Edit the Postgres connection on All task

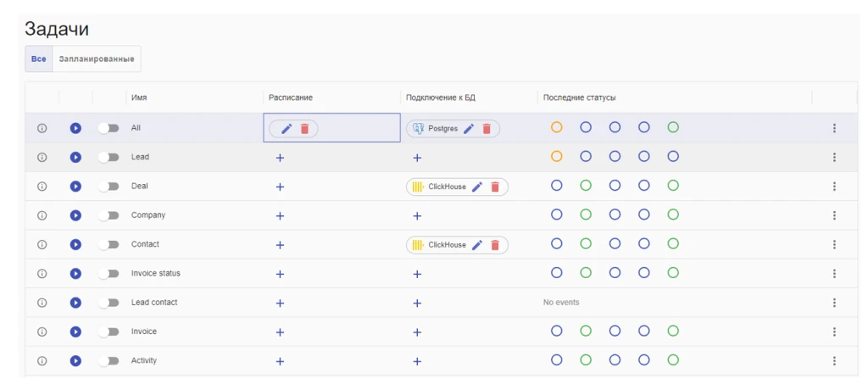[469, 129]
